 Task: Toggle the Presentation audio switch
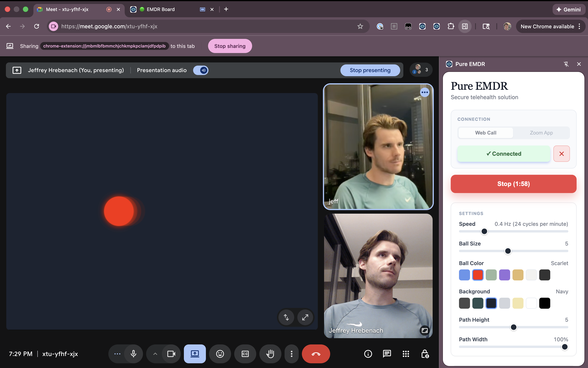[201, 70]
